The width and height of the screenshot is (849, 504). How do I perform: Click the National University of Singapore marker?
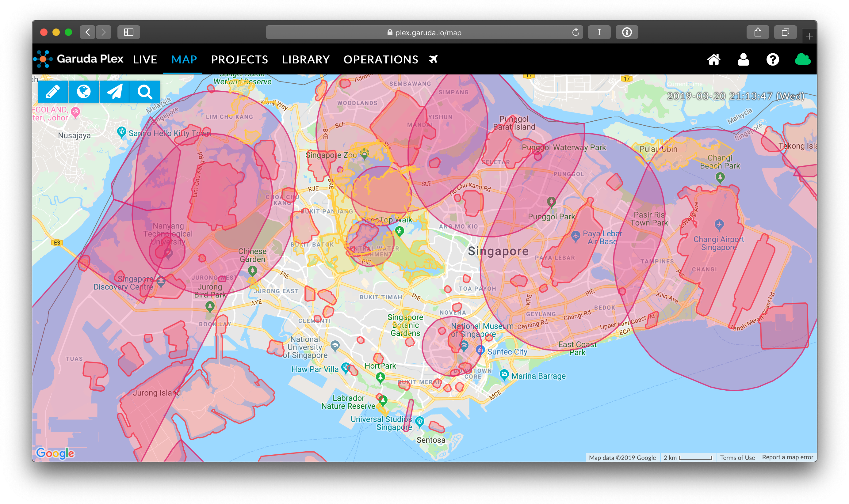point(335,346)
